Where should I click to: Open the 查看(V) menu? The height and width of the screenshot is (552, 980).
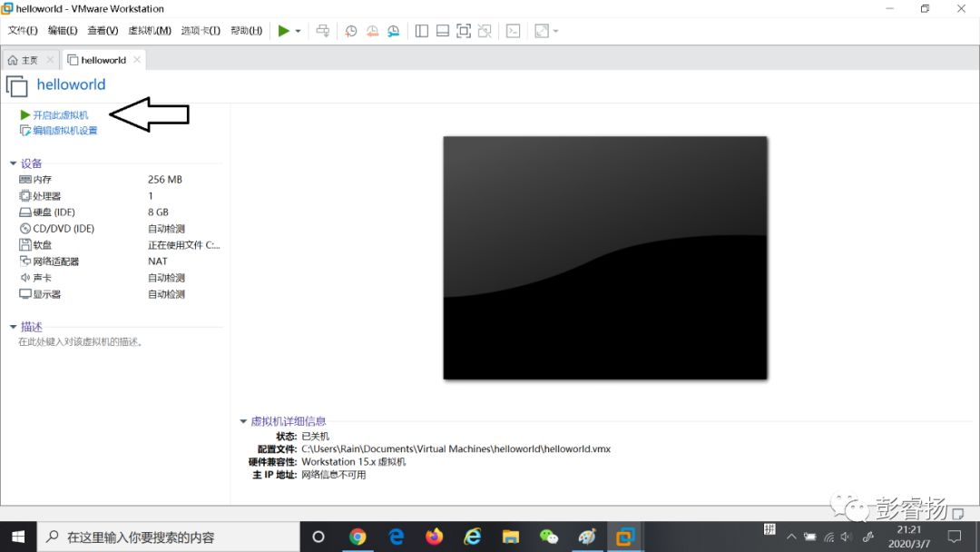(x=103, y=31)
